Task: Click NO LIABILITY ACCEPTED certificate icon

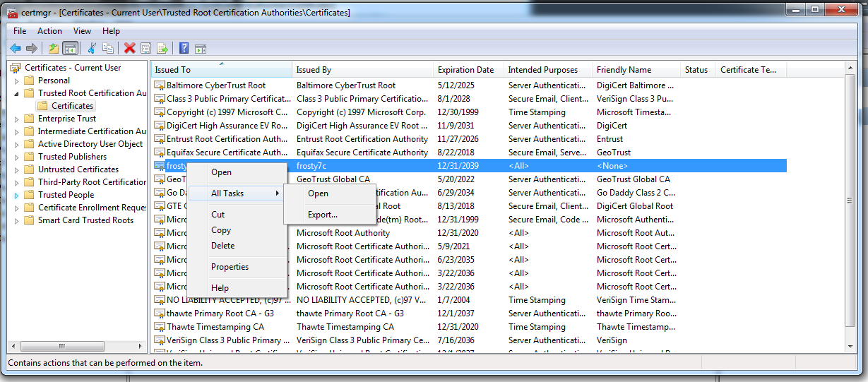Action: point(160,300)
